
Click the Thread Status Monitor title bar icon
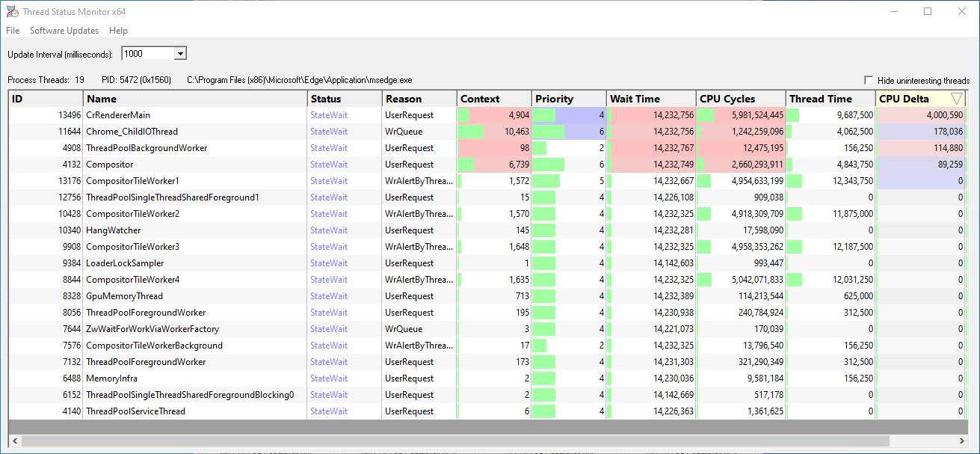click(10, 10)
